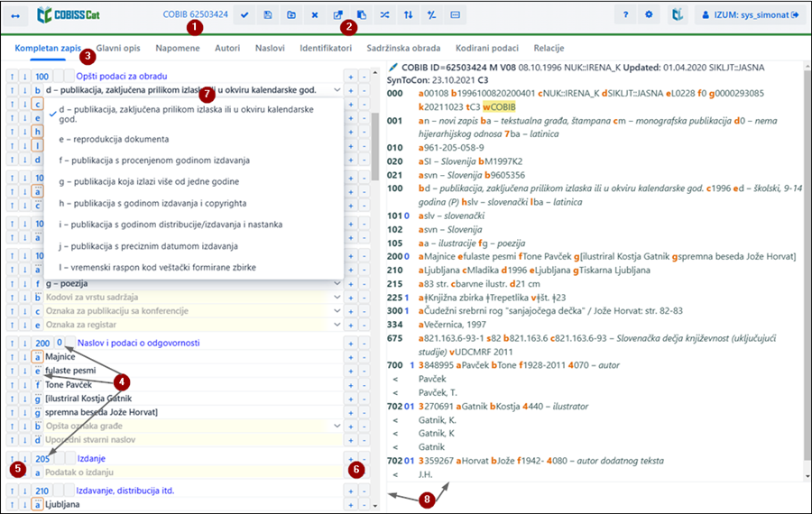Expand Oznaka za publikaciju sa konferencije dropdown
This screenshot has height=514, width=812.
pos(337,311)
